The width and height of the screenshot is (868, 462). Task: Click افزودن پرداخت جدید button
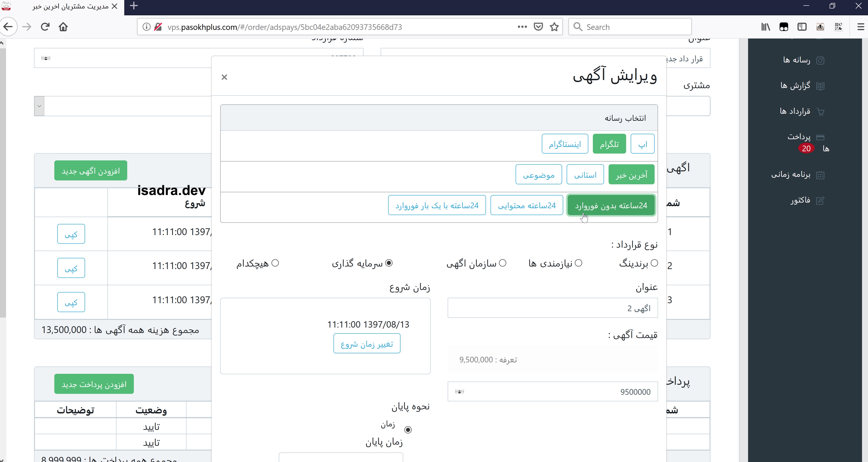(94, 384)
